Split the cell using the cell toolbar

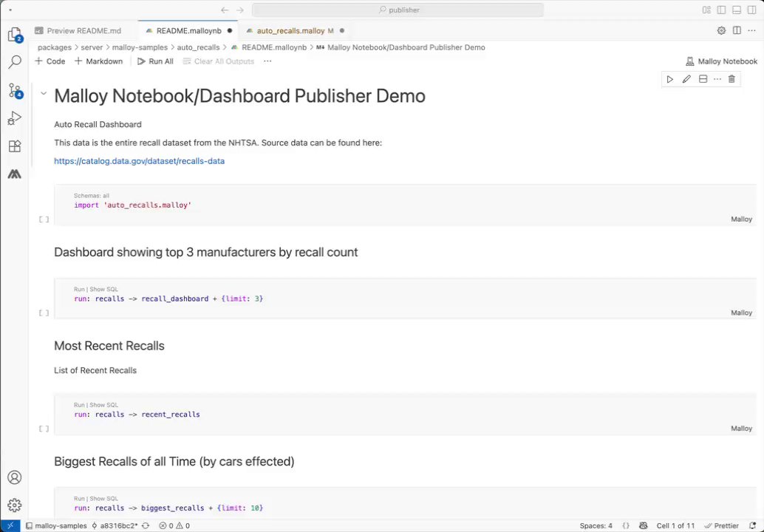tap(703, 79)
